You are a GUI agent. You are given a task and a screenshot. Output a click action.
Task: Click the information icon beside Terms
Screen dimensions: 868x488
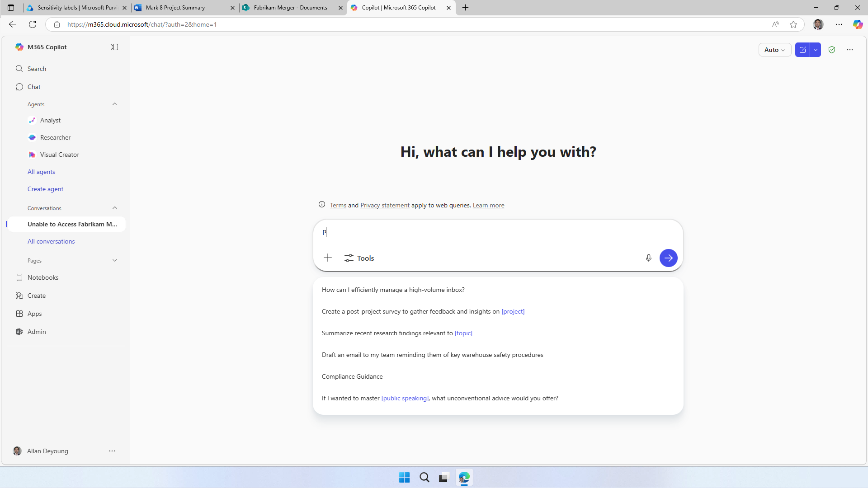tap(322, 205)
